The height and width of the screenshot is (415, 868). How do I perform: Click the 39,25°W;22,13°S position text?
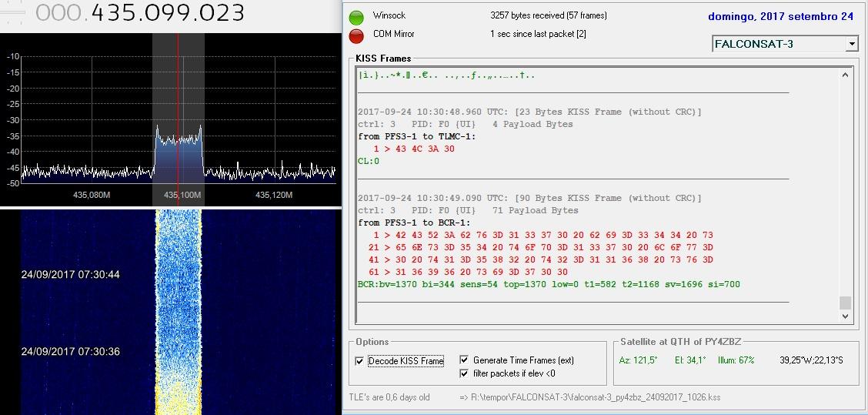811,360
